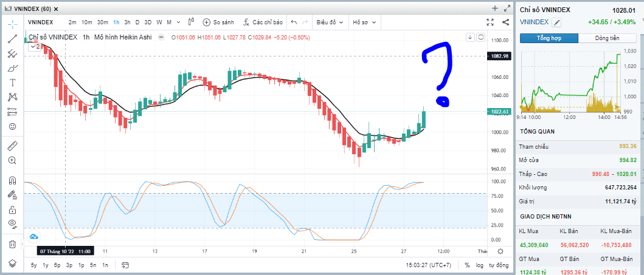This screenshot has height=275, width=644.
Task: Select the 1h timeframe
Action: point(117,22)
